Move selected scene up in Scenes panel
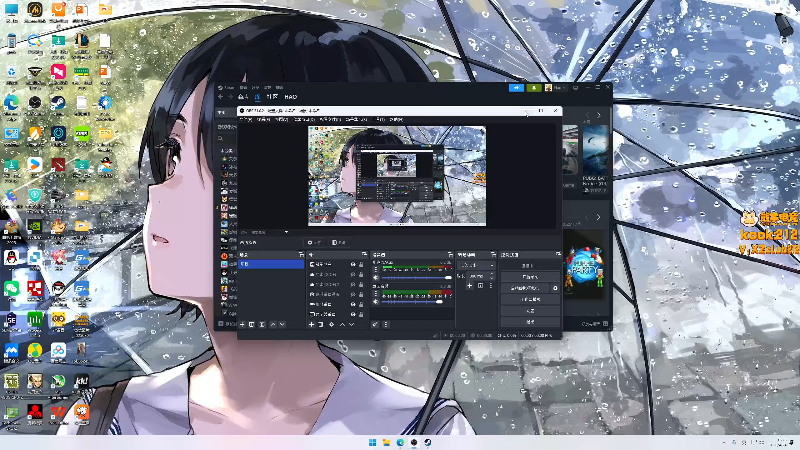Screen dimensions: 800x450 tap(272, 324)
